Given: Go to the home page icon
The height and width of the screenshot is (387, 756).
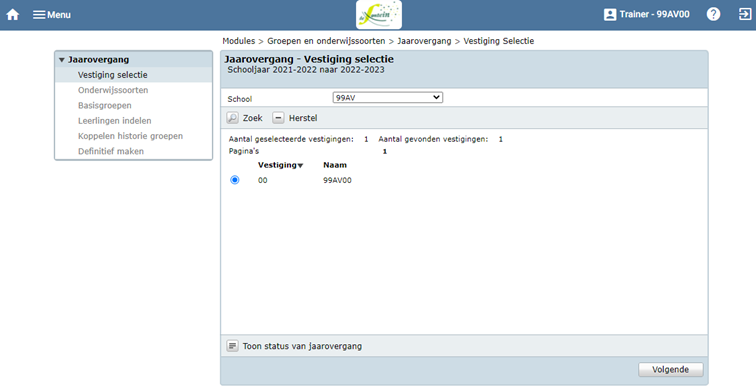Looking at the screenshot, I should pos(13,14).
